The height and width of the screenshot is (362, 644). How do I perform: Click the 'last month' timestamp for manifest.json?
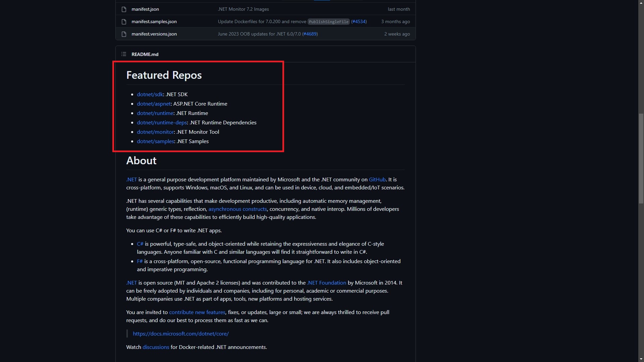399,9
